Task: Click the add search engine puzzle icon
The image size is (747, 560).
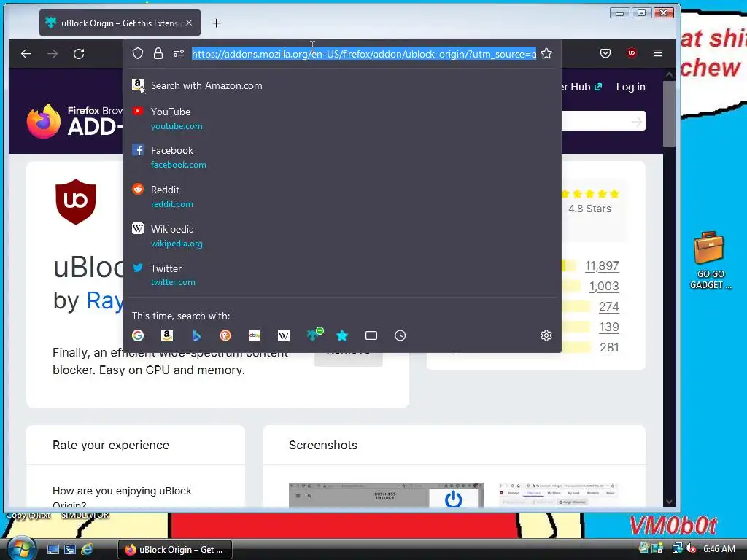Action: (x=314, y=334)
